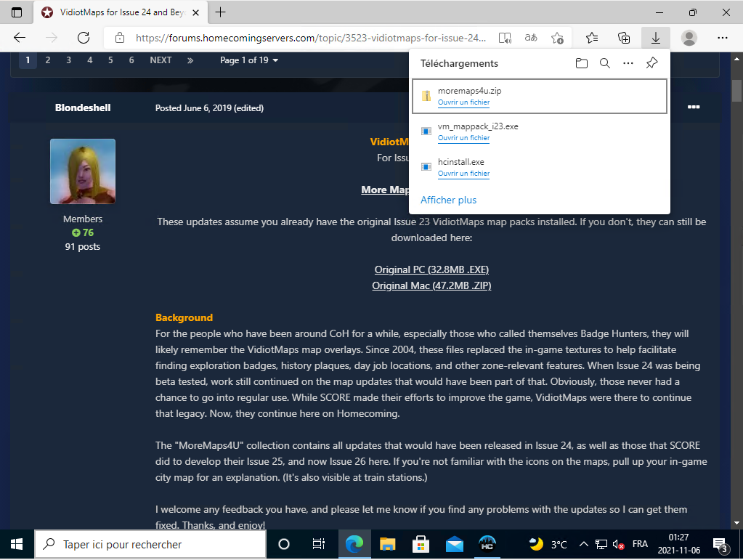Download Original PC 32.8MB EXE

coord(431,269)
